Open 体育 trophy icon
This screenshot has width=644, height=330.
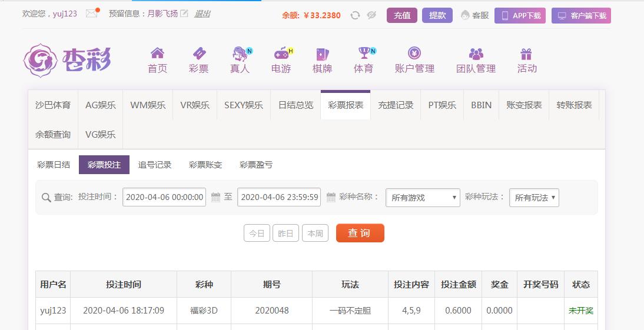tap(364, 54)
